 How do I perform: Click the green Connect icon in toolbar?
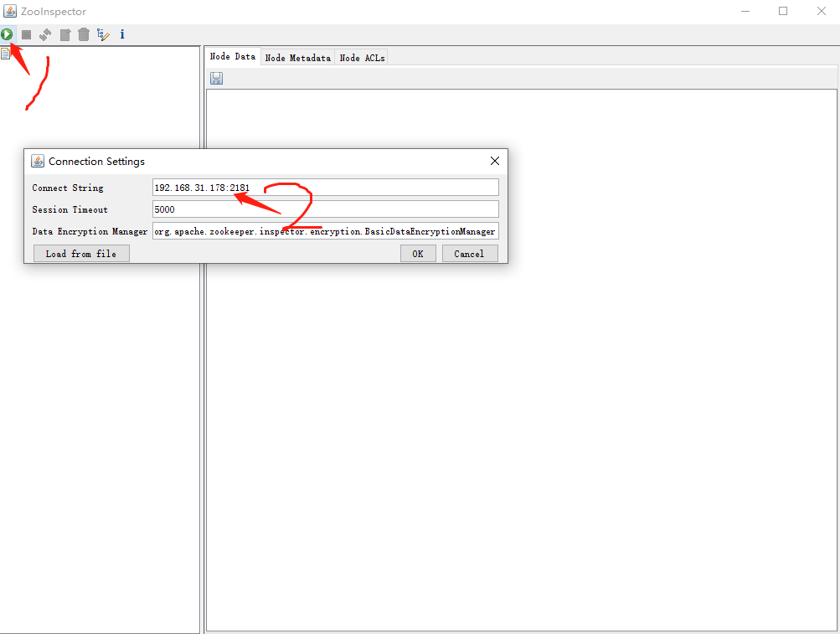(x=7, y=34)
